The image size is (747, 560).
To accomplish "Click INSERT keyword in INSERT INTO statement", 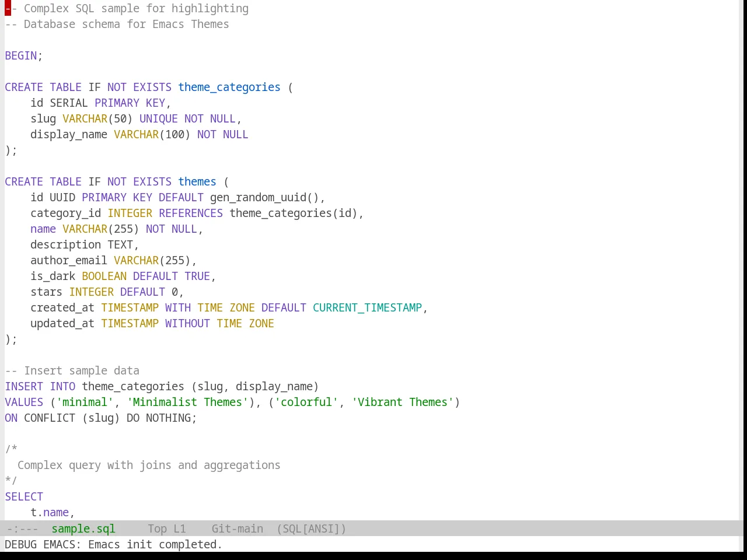I will (24, 386).
